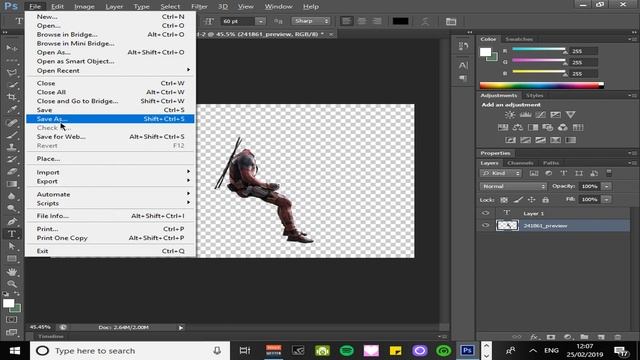This screenshot has height=360, width=640.
Task: Select the Eyedropper tool
Action: point(12,109)
